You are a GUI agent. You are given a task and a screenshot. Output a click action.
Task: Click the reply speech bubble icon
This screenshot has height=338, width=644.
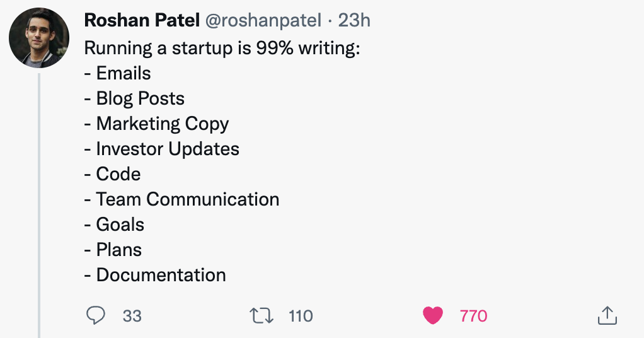pyautogui.click(x=96, y=315)
